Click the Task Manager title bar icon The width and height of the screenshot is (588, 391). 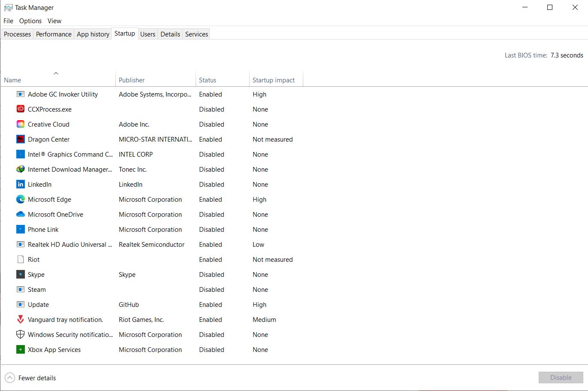pos(8,8)
